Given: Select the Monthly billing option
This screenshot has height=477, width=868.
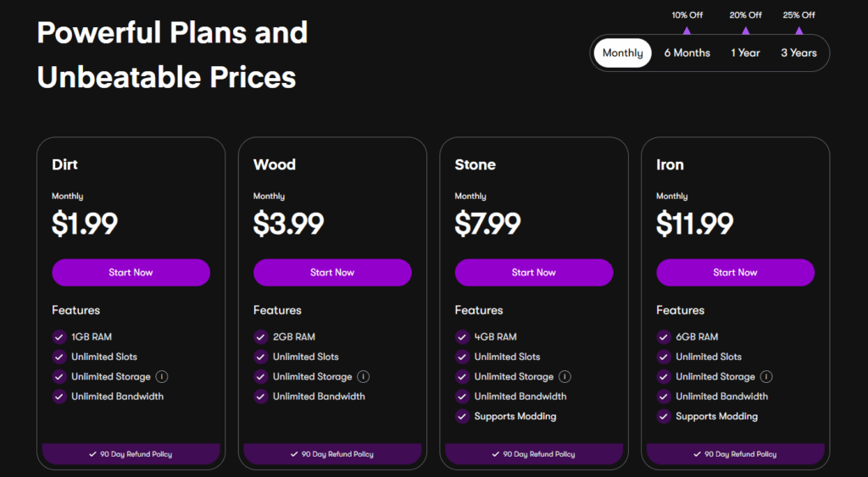Looking at the screenshot, I should click(623, 53).
